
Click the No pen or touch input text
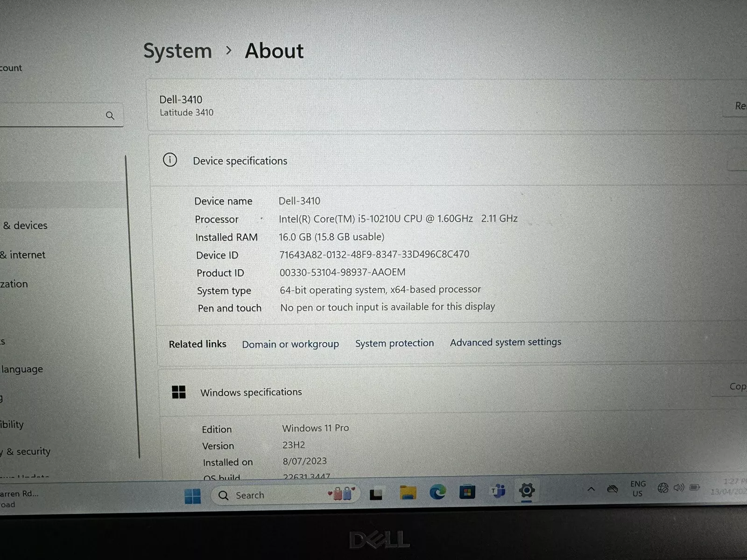pyautogui.click(x=388, y=307)
